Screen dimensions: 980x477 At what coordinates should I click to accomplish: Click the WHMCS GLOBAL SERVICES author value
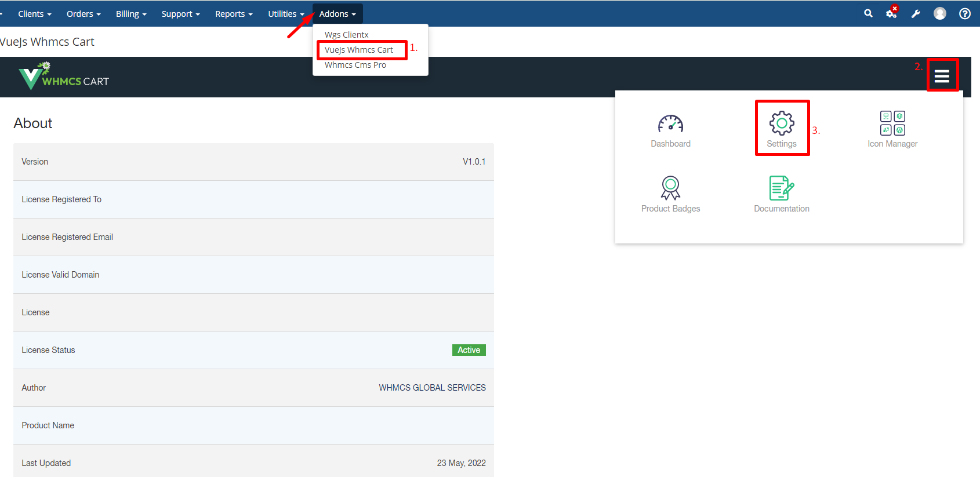pyautogui.click(x=432, y=388)
